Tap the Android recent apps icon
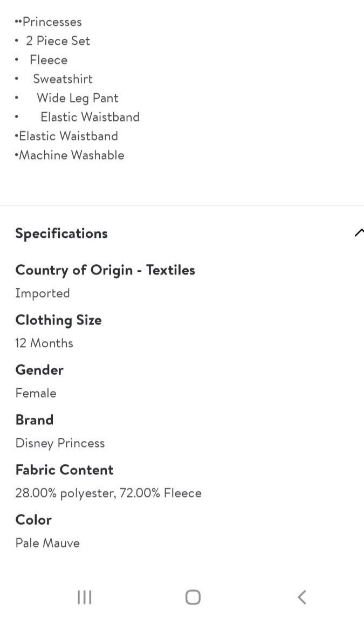The width and height of the screenshot is (364, 619). tap(85, 597)
